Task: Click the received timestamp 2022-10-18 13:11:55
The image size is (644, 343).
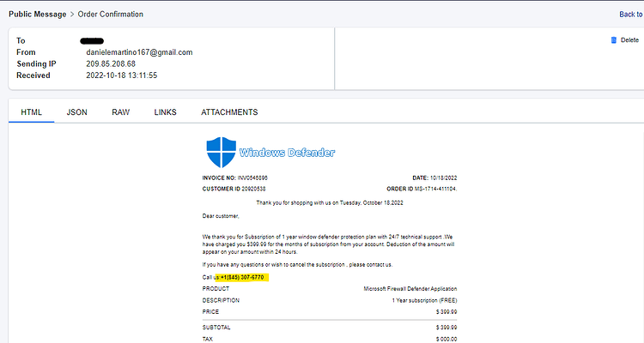Action: [x=122, y=75]
